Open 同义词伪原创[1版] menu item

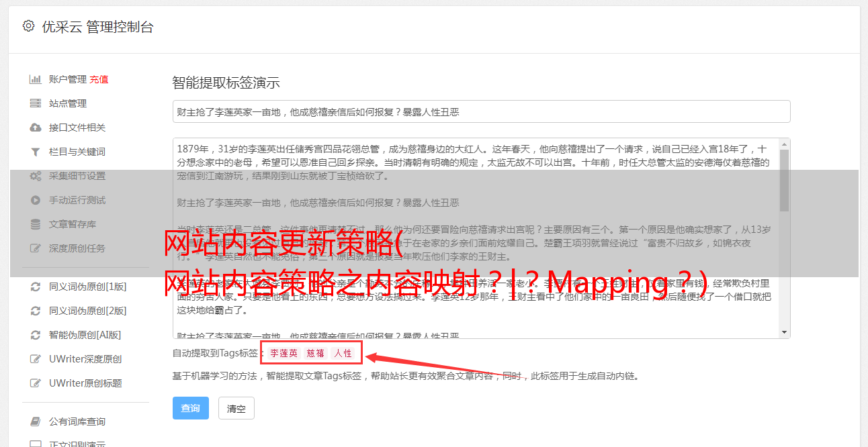87,287
